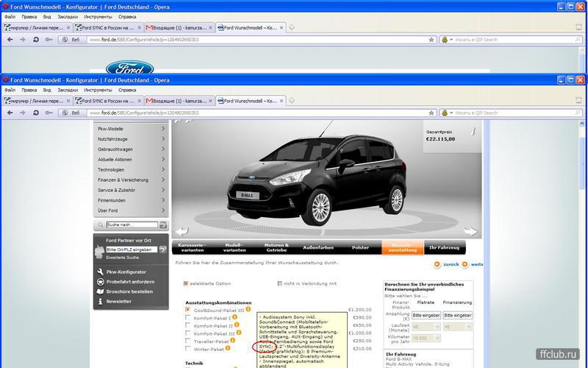Click the info icon next to Komfort-Paket II
This screenshot has width=588, height=368.
tap(237, 325)
